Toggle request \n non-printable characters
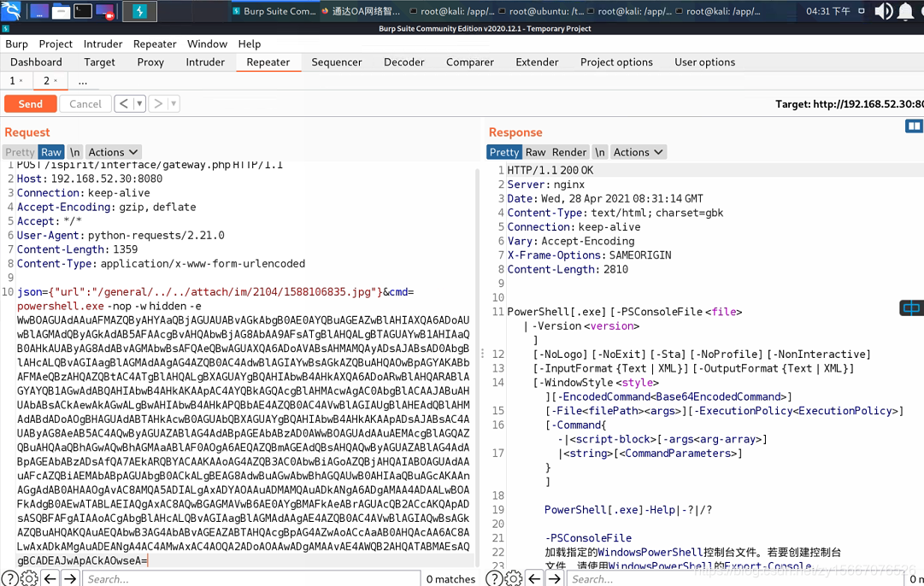 click(x=75, y=152)
